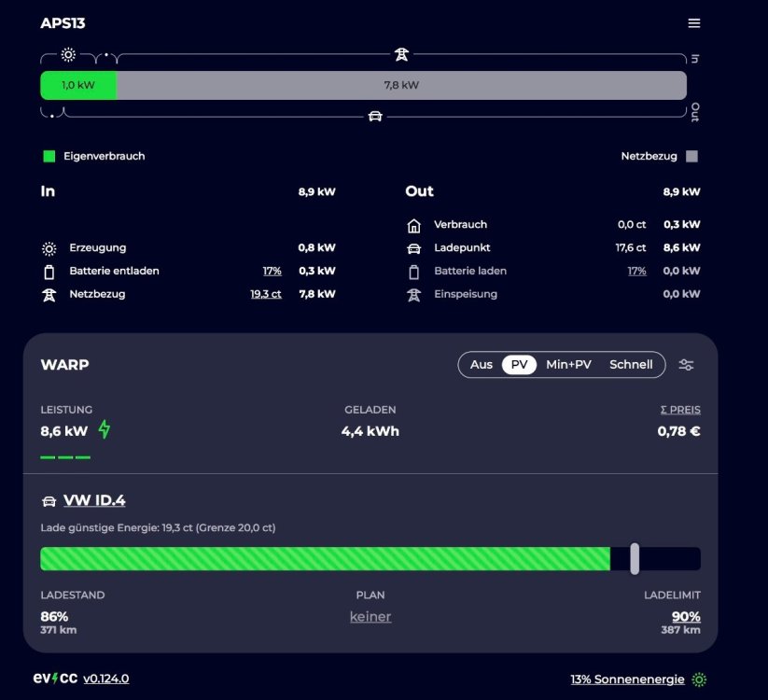This screenshot has width=768, height=700.
Task: Select the PV charging mode
Action: 519,365
